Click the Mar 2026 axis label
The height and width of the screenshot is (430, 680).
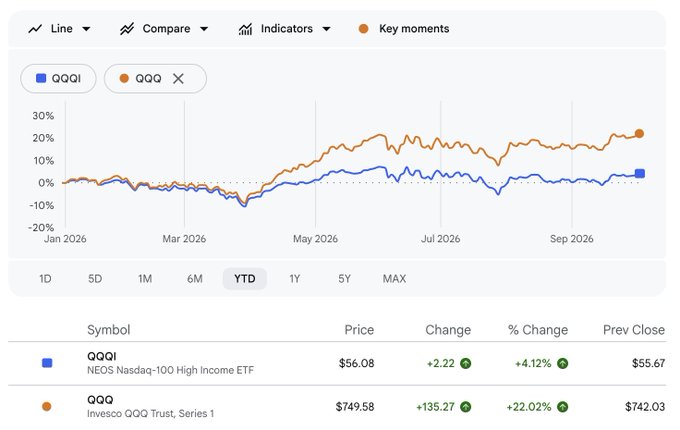tap(184, 239)
